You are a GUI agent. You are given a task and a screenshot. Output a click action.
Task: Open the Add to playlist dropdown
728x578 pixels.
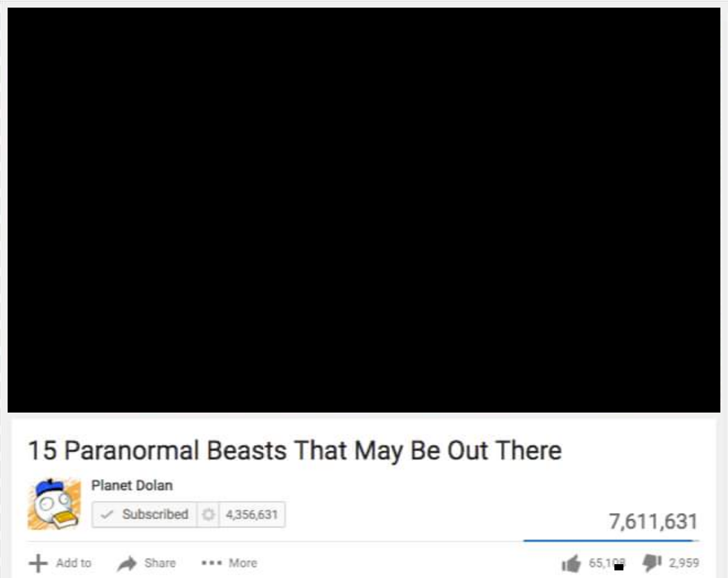pyautogui.click(x=60, y=563)
